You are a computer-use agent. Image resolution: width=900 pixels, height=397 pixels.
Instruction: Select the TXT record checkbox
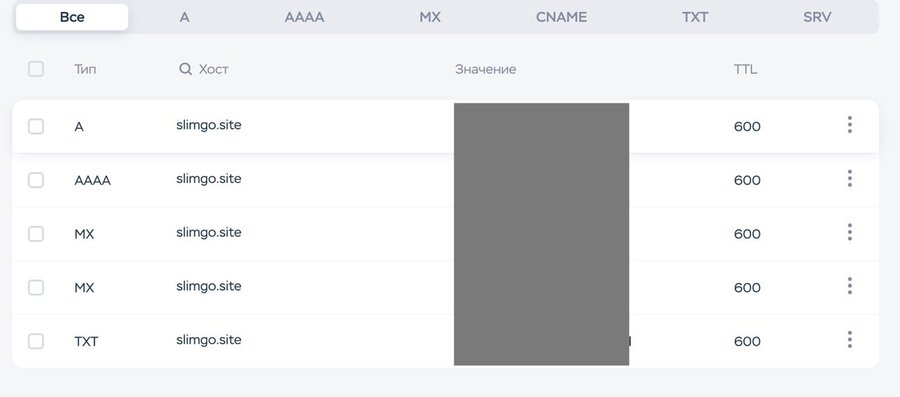pyautogui.click(x=36, y=341)
